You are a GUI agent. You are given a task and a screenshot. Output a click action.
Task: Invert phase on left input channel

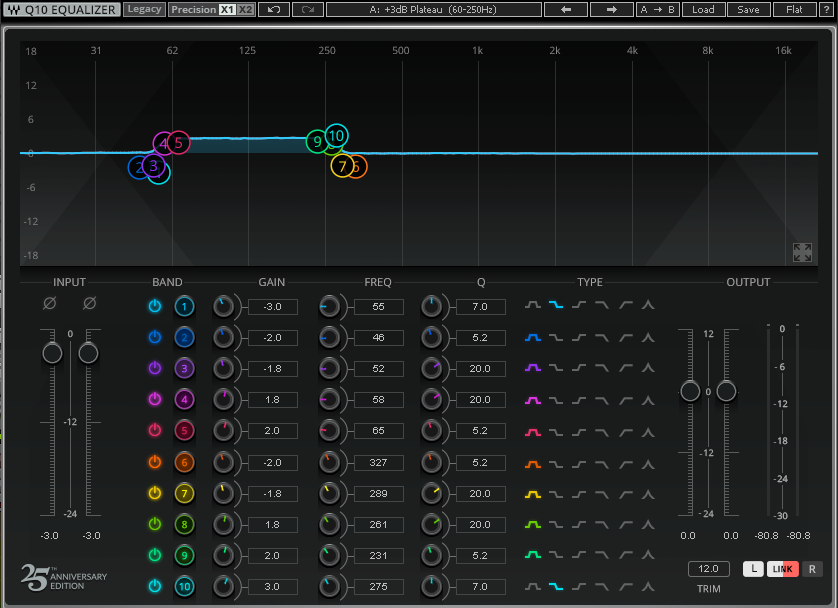(x=49, y=303)
